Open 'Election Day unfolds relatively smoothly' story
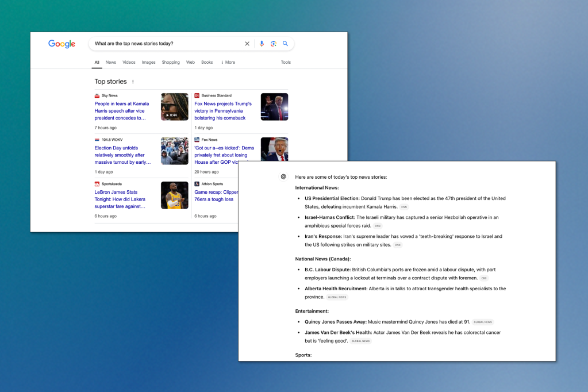 (x=122, y=155)
